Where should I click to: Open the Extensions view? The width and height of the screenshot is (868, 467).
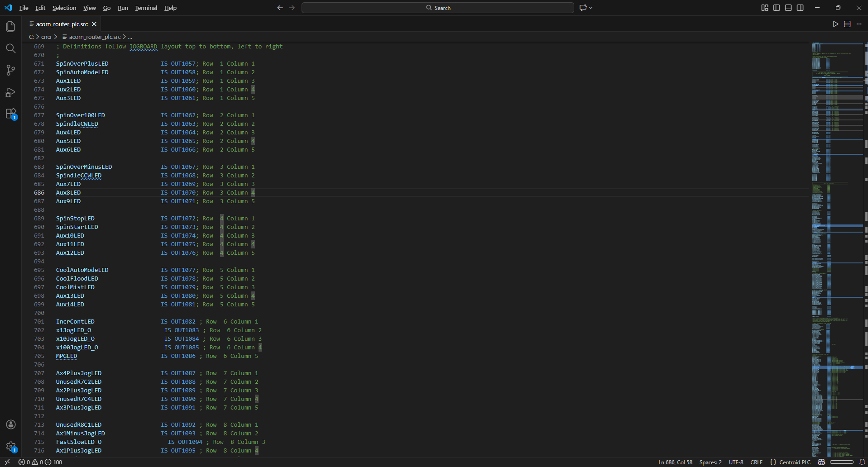10,114
